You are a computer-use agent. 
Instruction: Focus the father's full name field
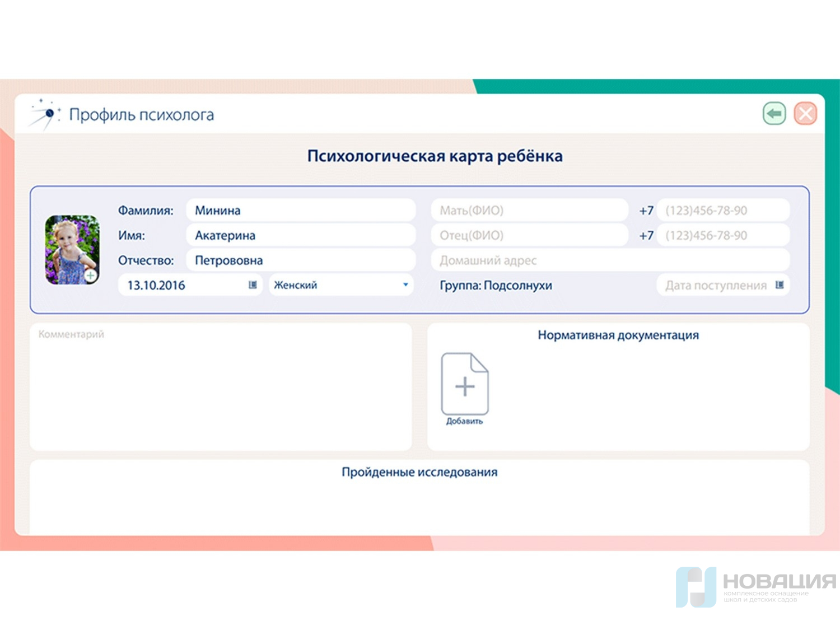pos(529,235)
